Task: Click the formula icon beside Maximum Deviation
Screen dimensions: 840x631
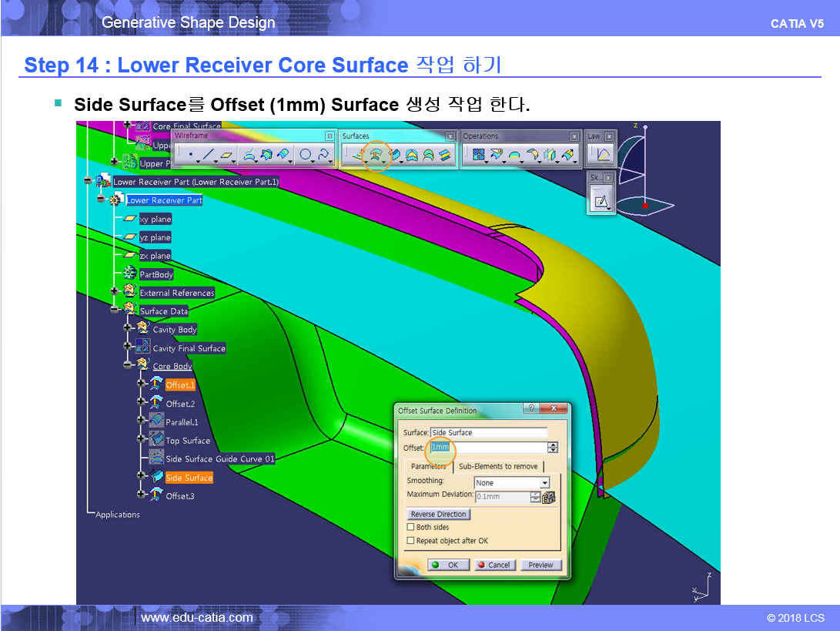Action: [x=549, y=497]
